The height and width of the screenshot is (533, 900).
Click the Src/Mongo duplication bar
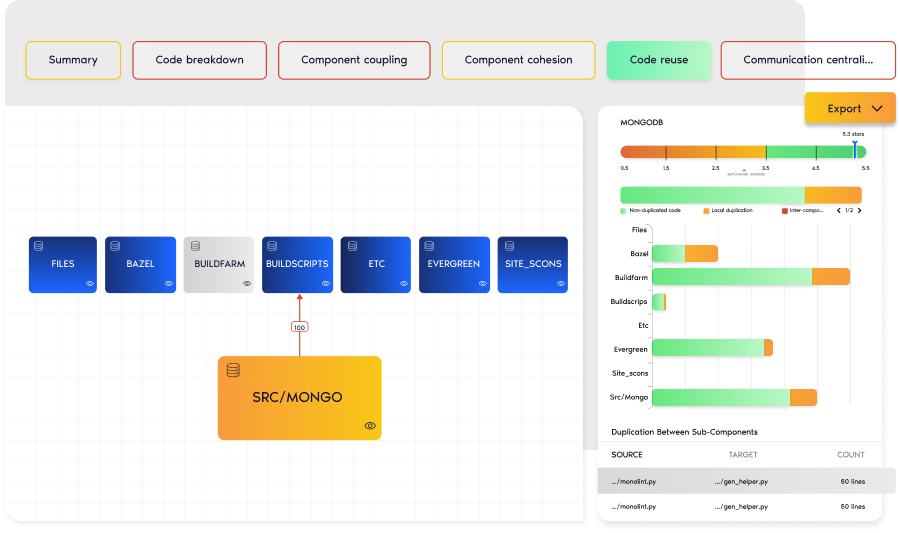pyautogui.click(x=734, y=397)
